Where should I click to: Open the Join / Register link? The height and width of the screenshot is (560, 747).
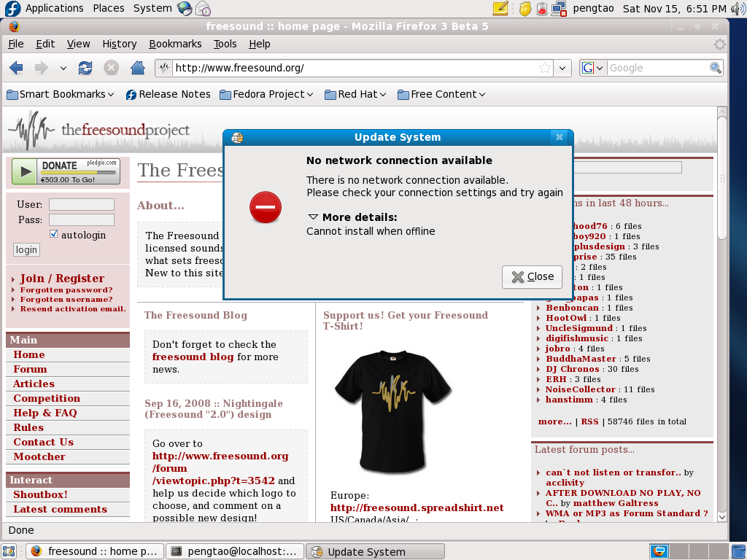pyautogui.click(x=62, y=279)
